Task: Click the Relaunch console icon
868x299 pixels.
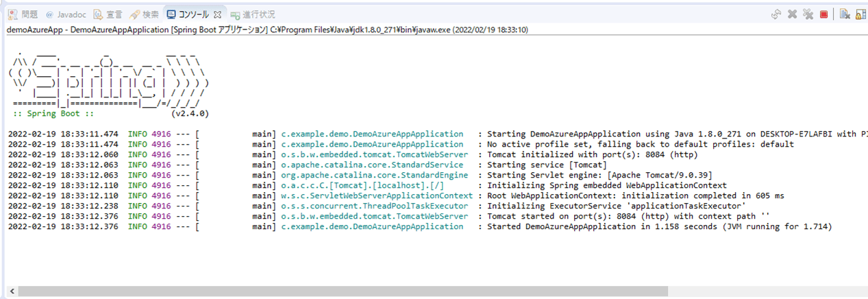Action: (x=776, y=14)
